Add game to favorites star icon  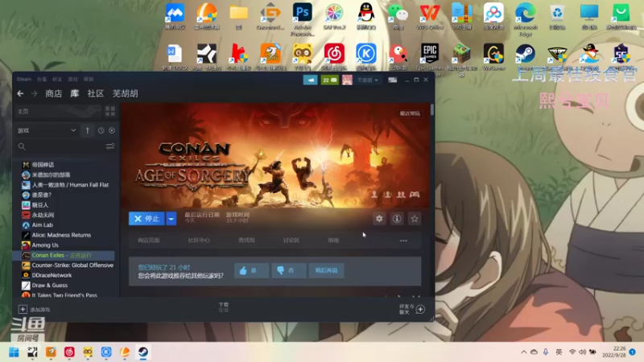[x=415, y=219]
